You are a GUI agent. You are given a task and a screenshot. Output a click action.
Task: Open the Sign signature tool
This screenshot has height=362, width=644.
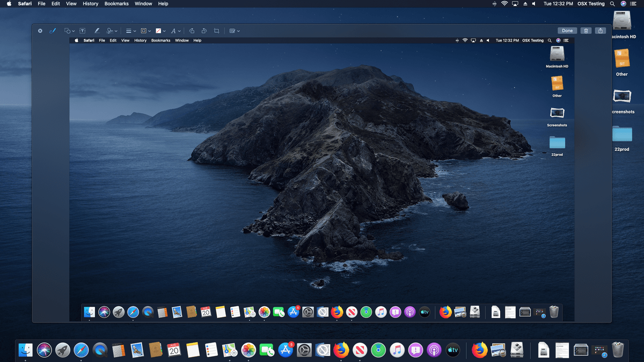point(111,31)
